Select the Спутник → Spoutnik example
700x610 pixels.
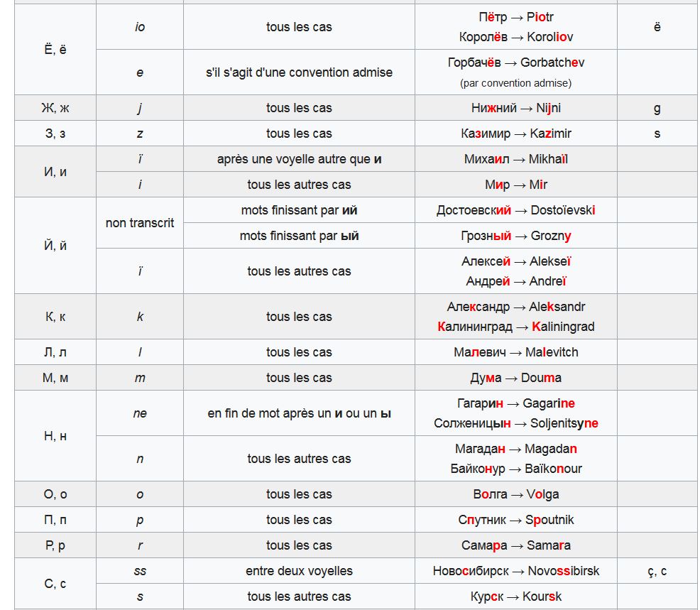[515, 520]
